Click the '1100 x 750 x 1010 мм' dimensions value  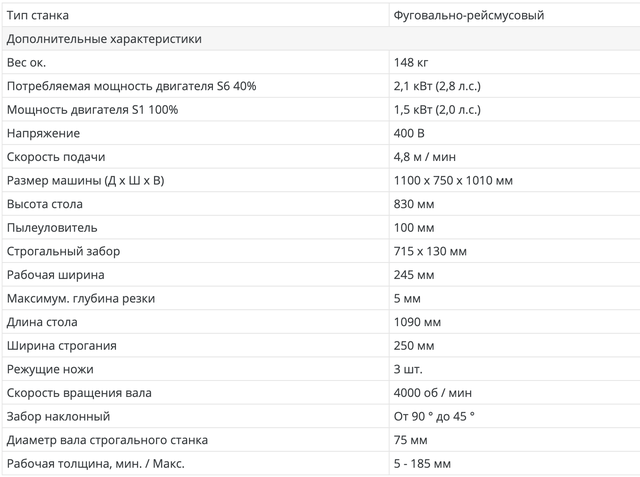454,180
